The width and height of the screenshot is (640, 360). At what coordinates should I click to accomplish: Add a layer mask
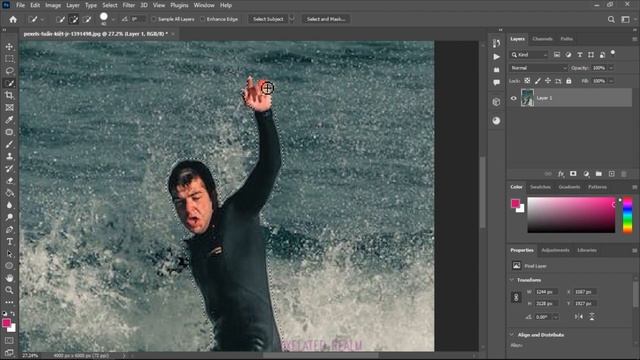[x=573, y=174]
